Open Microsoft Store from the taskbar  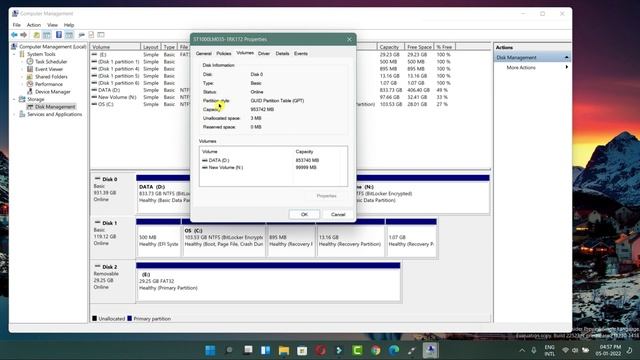point(302,350)
